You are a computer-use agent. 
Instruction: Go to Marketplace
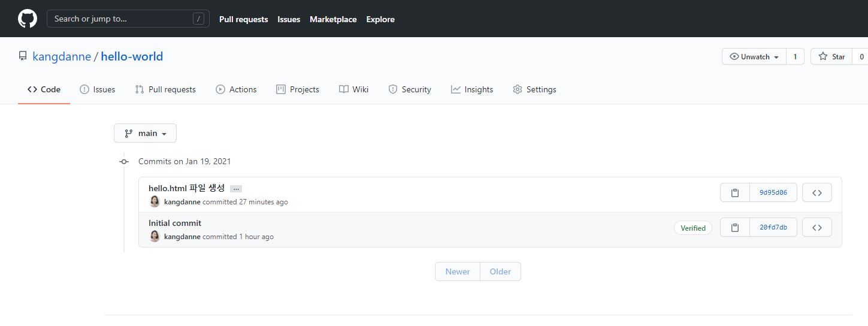point(333,19)
